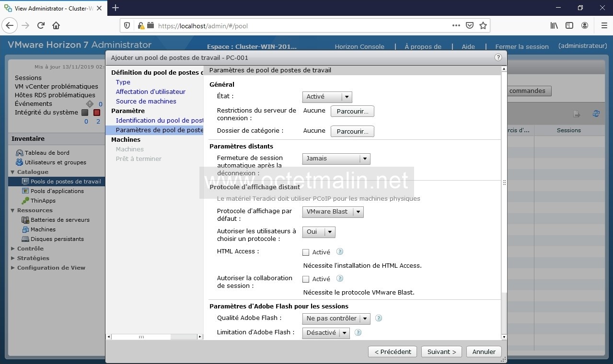Open the automatic logoff dropdown set to Jamais
The width and height of the screenshot is (613, 364).
[x=336, y=159]
